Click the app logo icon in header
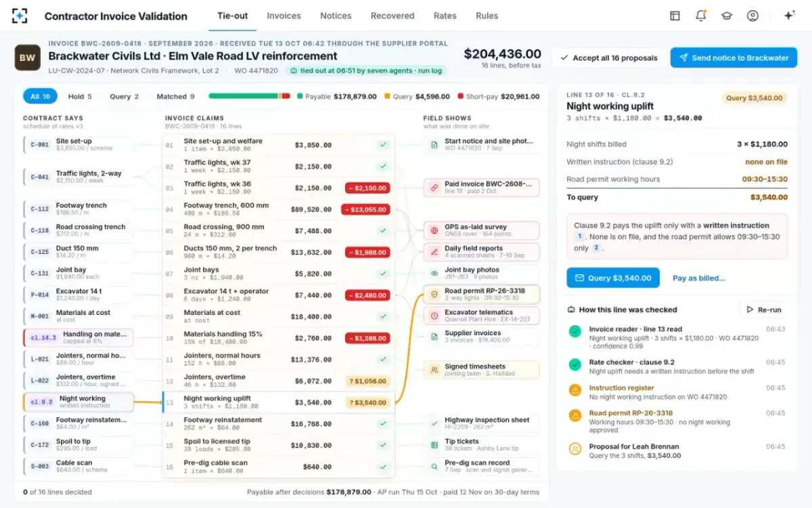 (x=20, y=16)
